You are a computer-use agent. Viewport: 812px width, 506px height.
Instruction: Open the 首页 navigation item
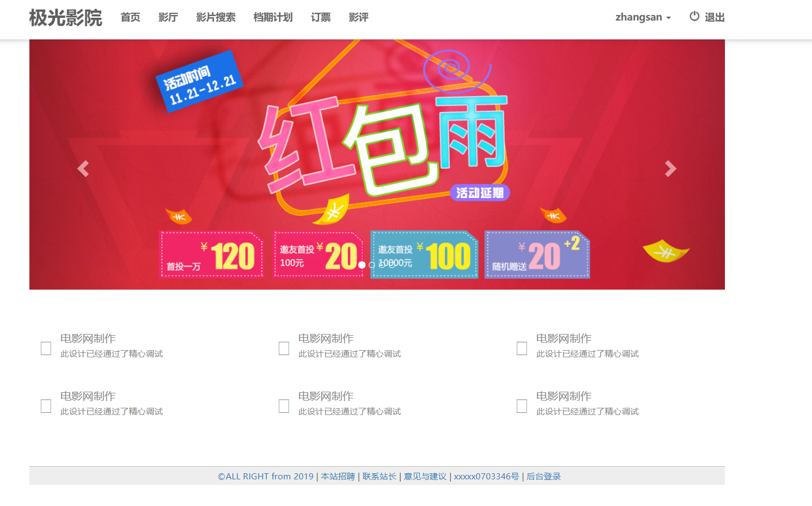click(130, 17)
